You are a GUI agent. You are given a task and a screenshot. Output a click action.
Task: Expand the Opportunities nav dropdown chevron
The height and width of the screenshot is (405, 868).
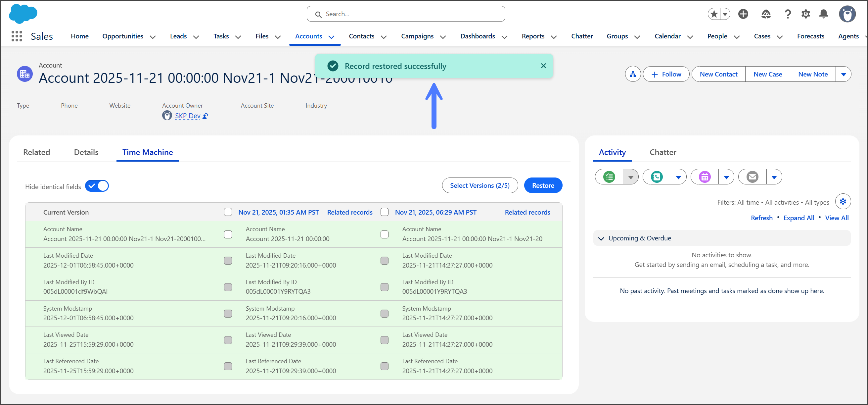(x=153, y=37)
